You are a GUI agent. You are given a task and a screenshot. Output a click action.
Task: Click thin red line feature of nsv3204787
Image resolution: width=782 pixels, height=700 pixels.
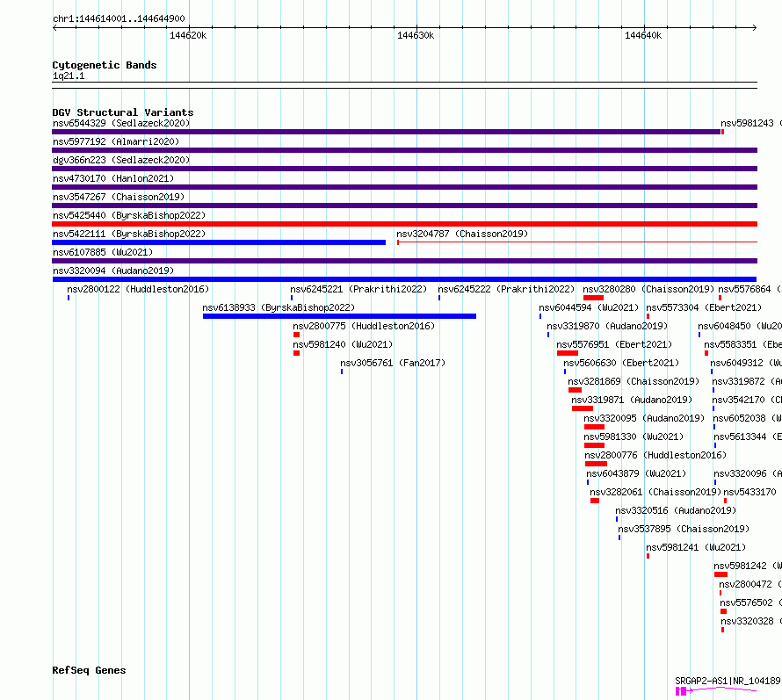577,242
